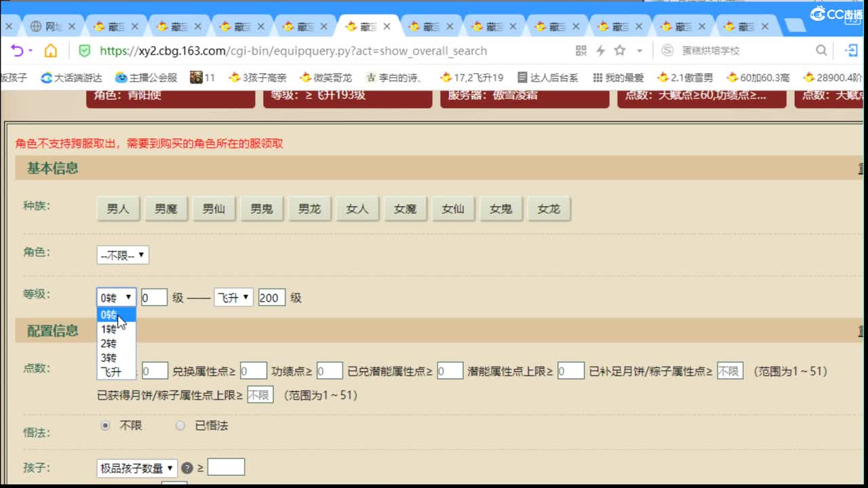Select the 女人 race button
868x488 pixels.
(357, 209)
